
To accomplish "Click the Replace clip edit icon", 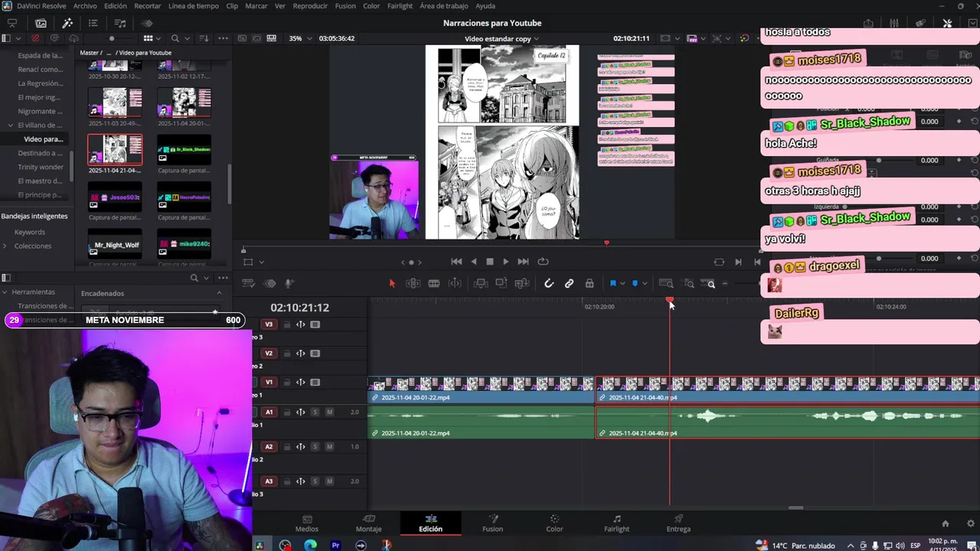I will (522, 283).
